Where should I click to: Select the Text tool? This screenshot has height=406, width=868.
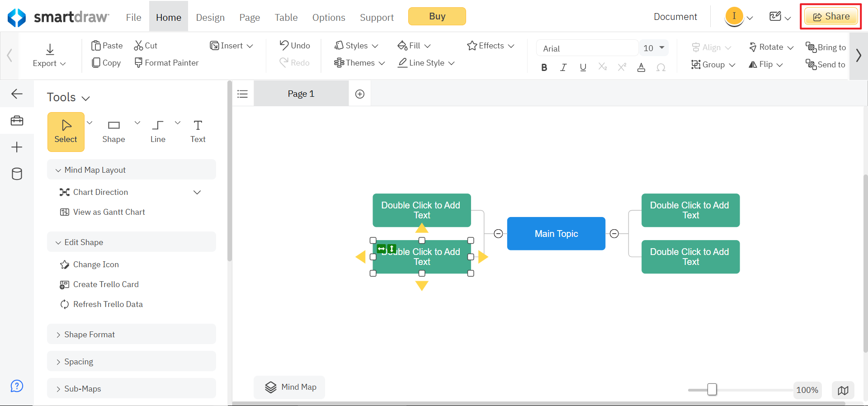pyautogui.click(x=198, y=132)
